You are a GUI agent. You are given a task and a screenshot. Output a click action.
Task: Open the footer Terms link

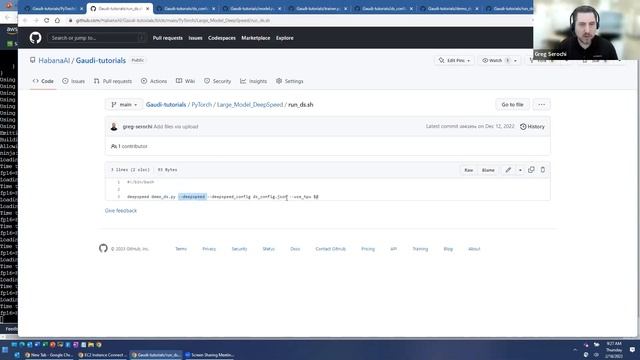click(x=181, y=249)
